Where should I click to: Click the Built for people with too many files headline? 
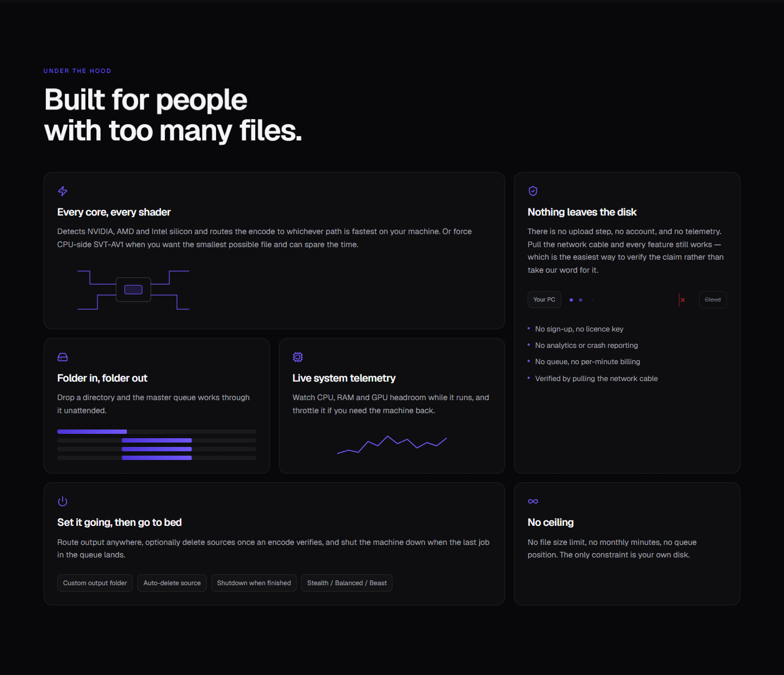coord(173,115)
